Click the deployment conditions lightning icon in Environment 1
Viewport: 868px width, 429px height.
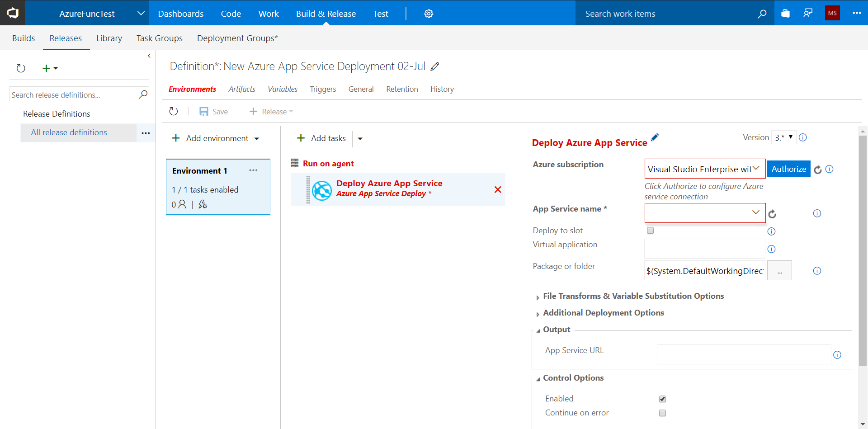pyautogui.click(x=203, y=204)
